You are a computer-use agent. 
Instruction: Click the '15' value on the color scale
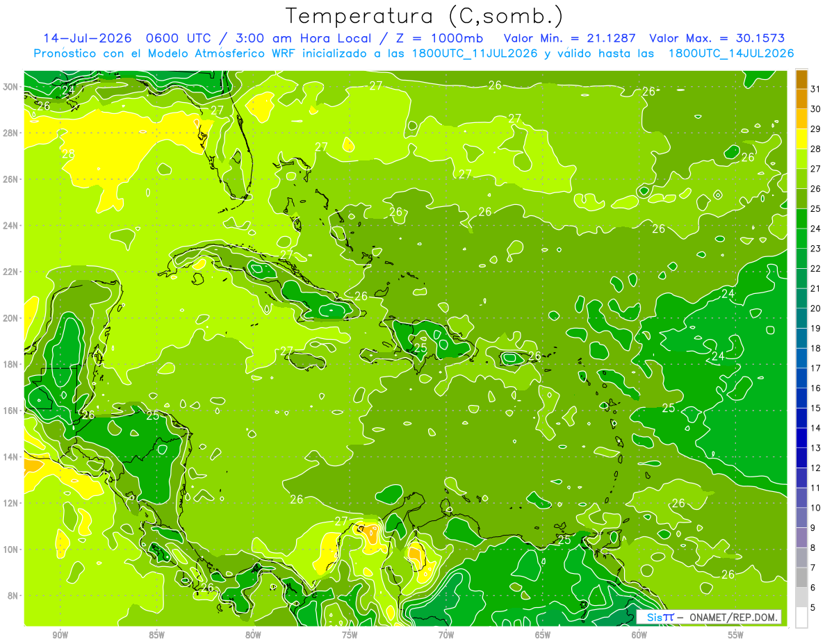[x=816, y=408]
